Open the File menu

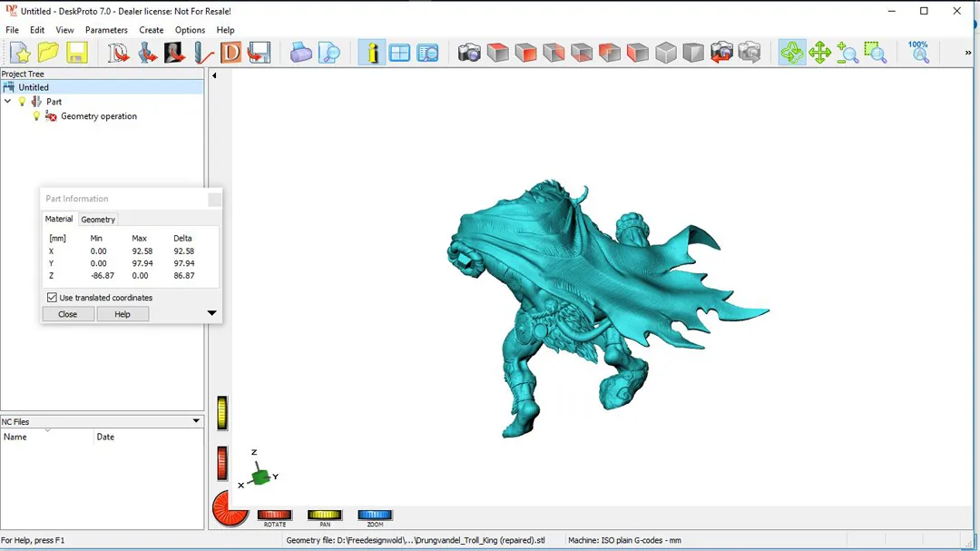[x=12, y=30]
